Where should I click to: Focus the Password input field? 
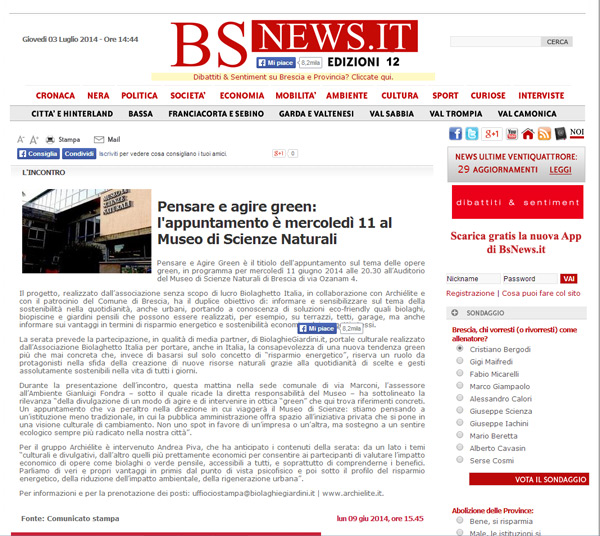[530, 279]
